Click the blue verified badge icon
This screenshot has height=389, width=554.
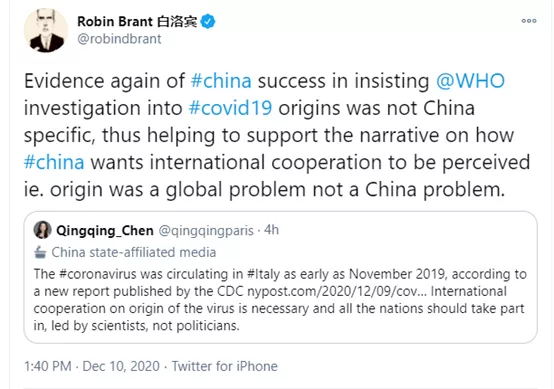[208, 22]
